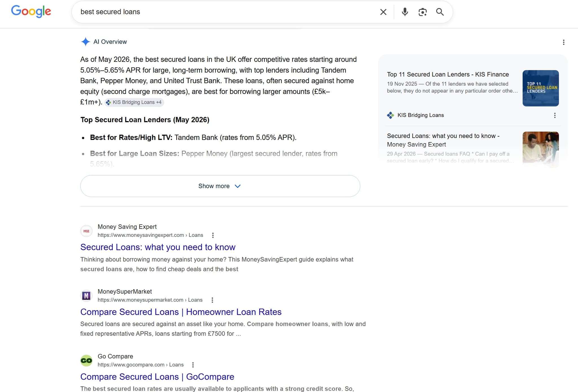Click the AI Overview label text
Image resolution: width=578 pixels, height=392 pixels.
(110, 42)
